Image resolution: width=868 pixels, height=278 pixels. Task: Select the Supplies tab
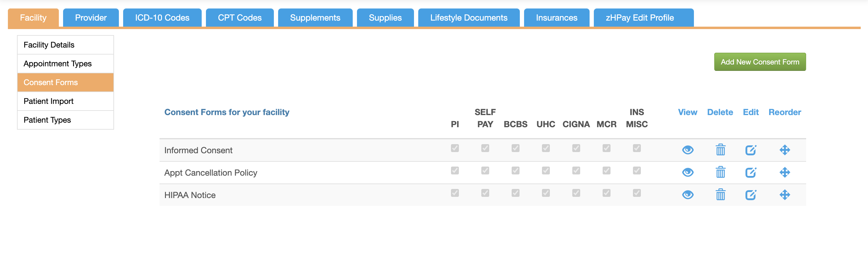click(385, 18)
